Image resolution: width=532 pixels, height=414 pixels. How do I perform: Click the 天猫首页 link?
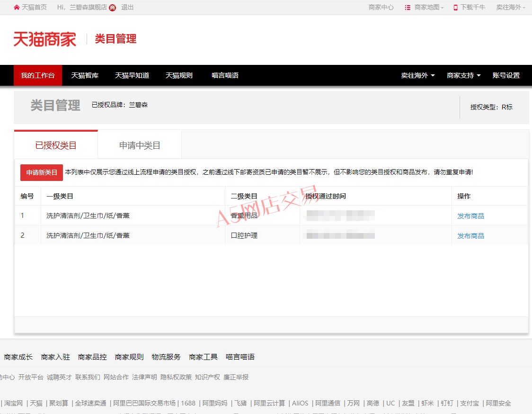34,8
